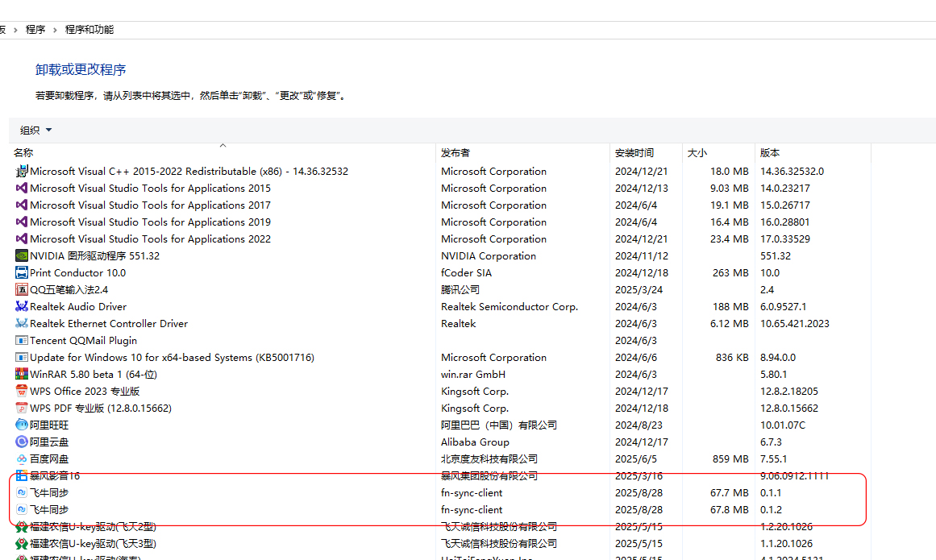Select size cell '263 MB'
Image resolution: width=936 pixels, height=560 pixels.
[x=730, y=272]
